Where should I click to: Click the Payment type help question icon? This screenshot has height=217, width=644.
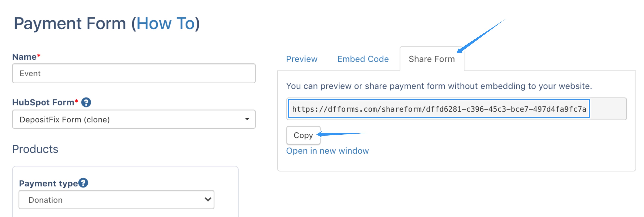pyautogui.click(x=83, y=183)
